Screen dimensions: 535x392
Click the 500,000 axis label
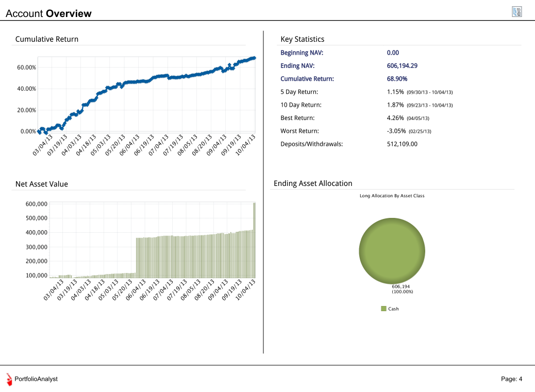pos(37,218)
